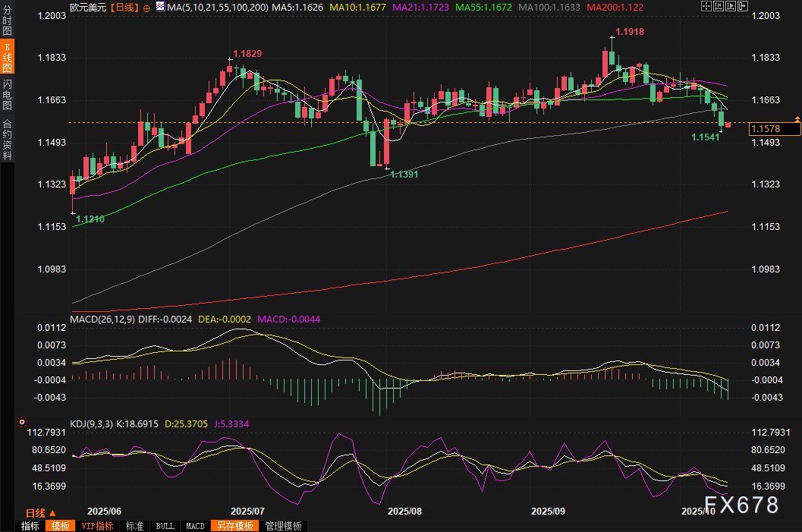Toggle the 模板 button in the bottom bar
802x532 pixels.
(x=60, y=526)
